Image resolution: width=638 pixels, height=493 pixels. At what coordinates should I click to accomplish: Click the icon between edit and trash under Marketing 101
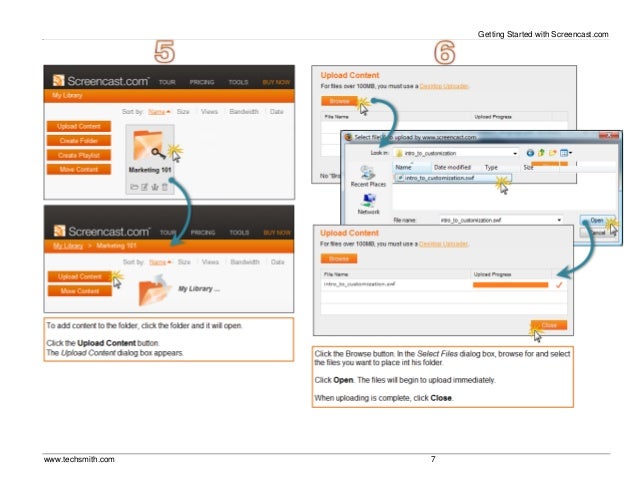(x=155, y=187)
